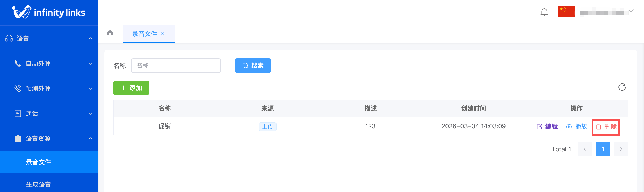Screen dimensions: 644x192
Task: Open the user account dropdown arrow
Action: coord(631,11)
